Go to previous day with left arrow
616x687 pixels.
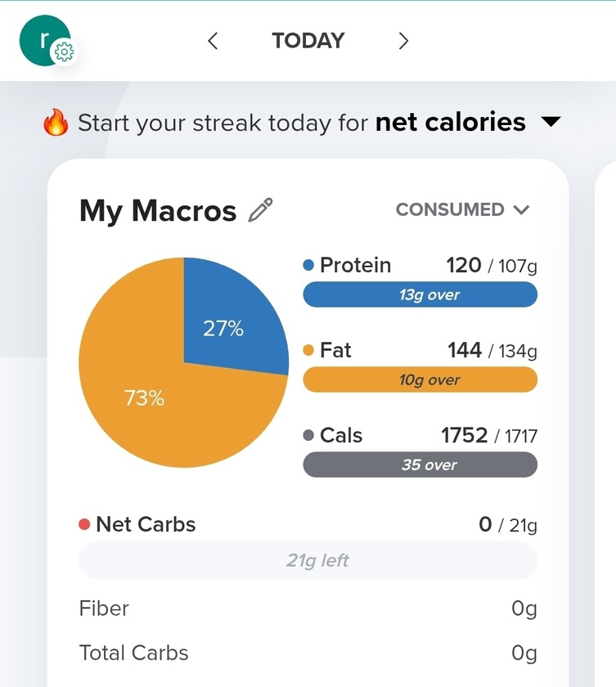point(213,41)
